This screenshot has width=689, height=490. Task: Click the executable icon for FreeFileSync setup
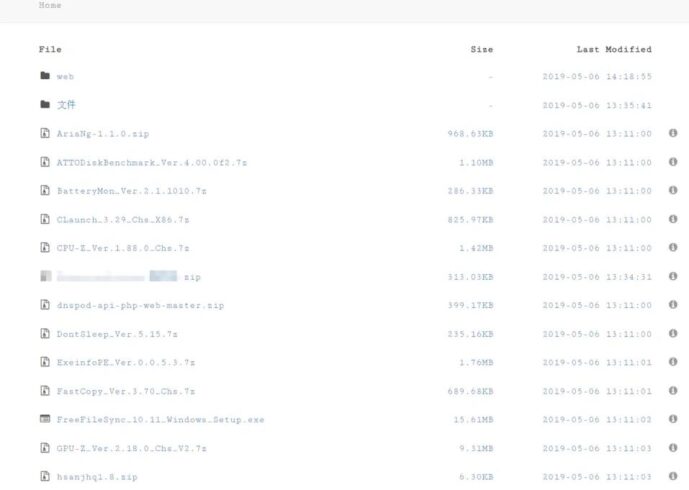44,420
